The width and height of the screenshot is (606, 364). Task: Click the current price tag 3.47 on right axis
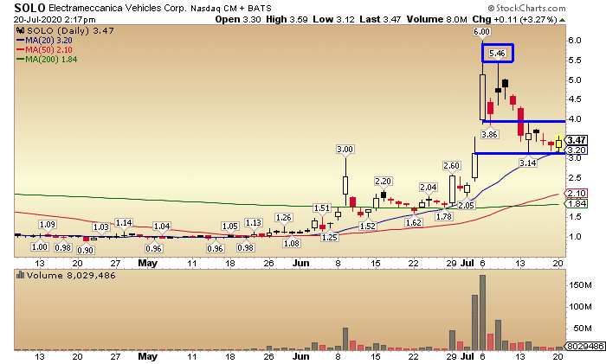pos(577,140)
